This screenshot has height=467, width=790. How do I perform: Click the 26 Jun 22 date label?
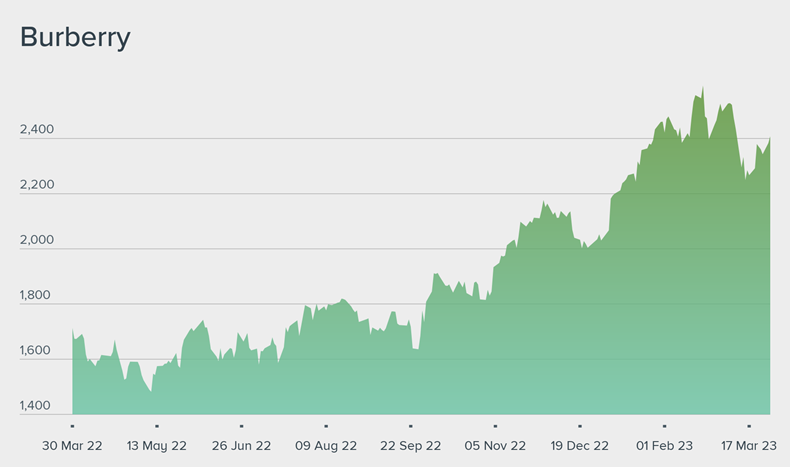tap(241, 446)
